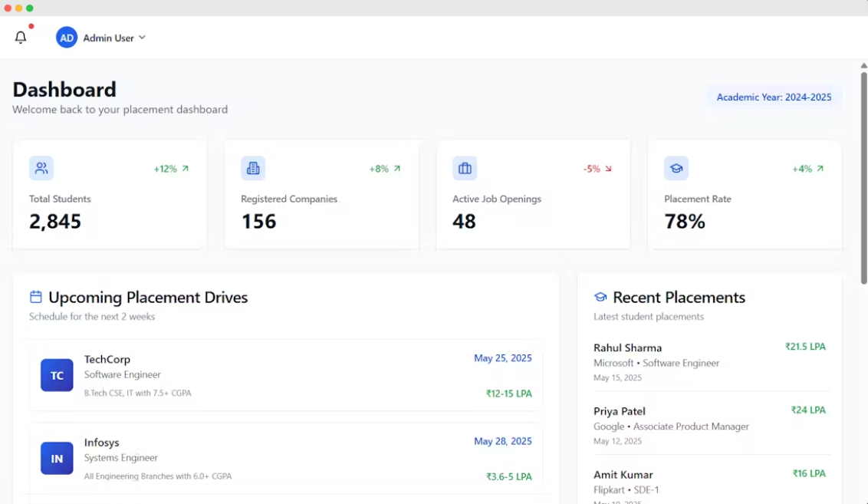Click the May 25, 2025 date
Screen dimensions: 868x504
click(503, 357)
